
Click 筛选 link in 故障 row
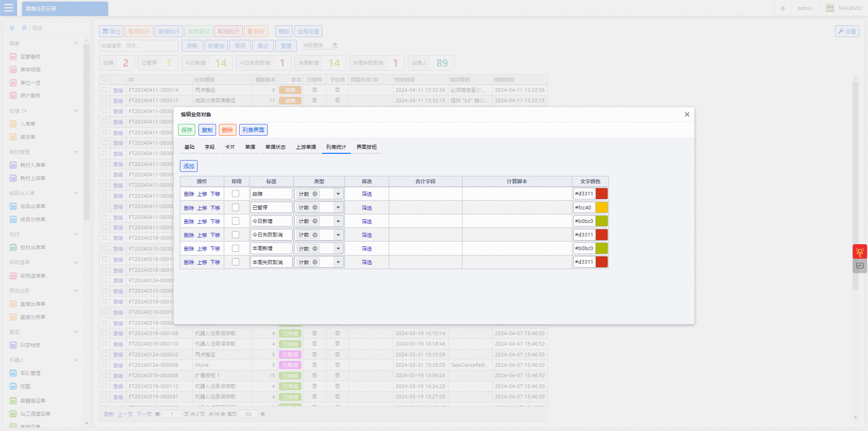tap(367, 194)
